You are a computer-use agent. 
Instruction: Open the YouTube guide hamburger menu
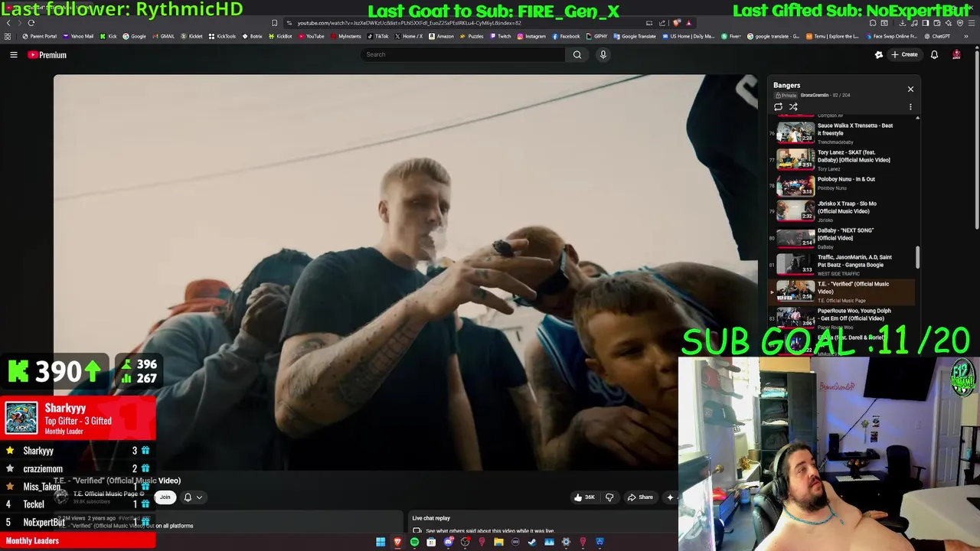pos(13,55)
